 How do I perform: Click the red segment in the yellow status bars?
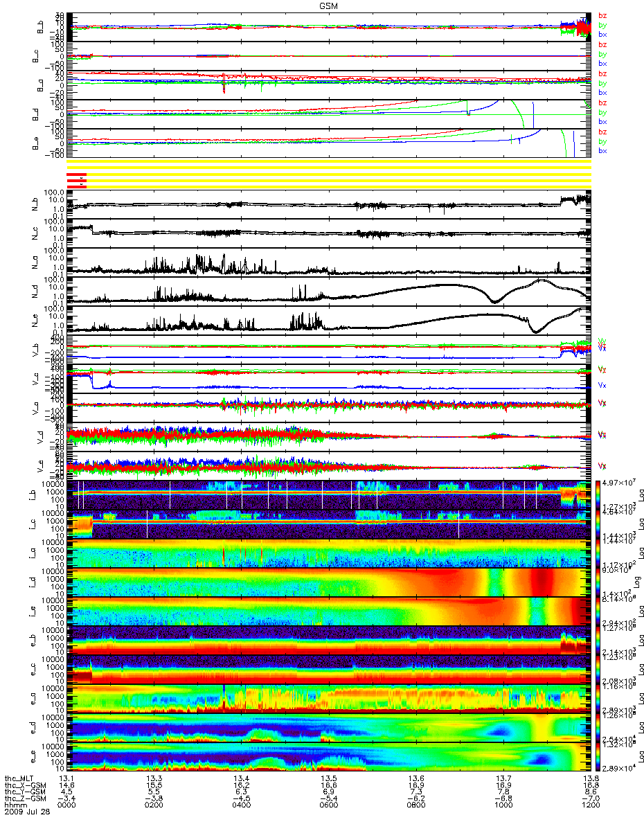[77, 180]
